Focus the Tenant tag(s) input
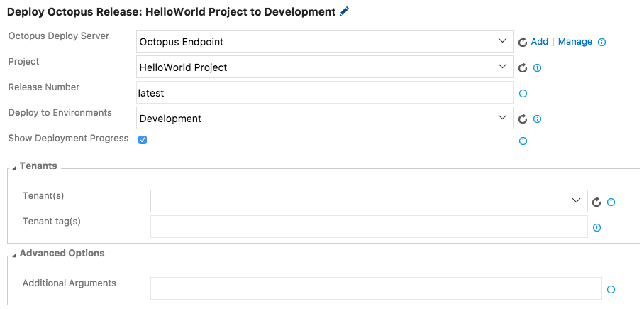 369,227
